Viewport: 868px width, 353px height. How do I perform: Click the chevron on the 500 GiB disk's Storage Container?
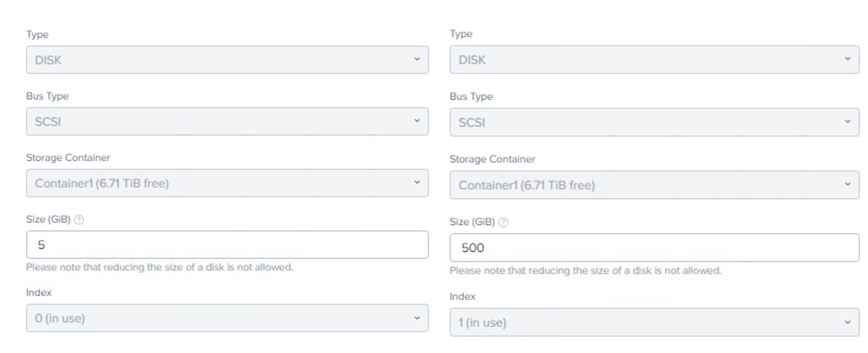pos(848,185)
